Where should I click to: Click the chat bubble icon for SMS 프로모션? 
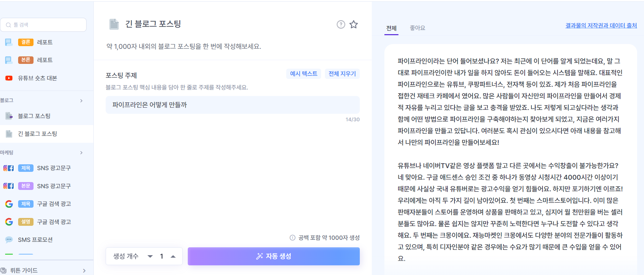[9, 239]
